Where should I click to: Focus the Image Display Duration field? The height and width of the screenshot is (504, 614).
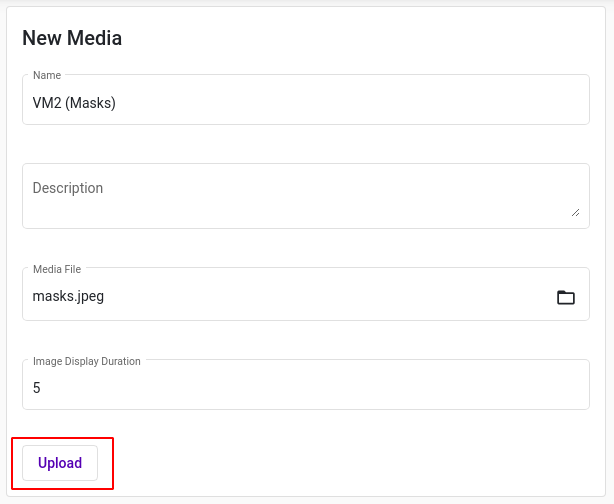306,385
